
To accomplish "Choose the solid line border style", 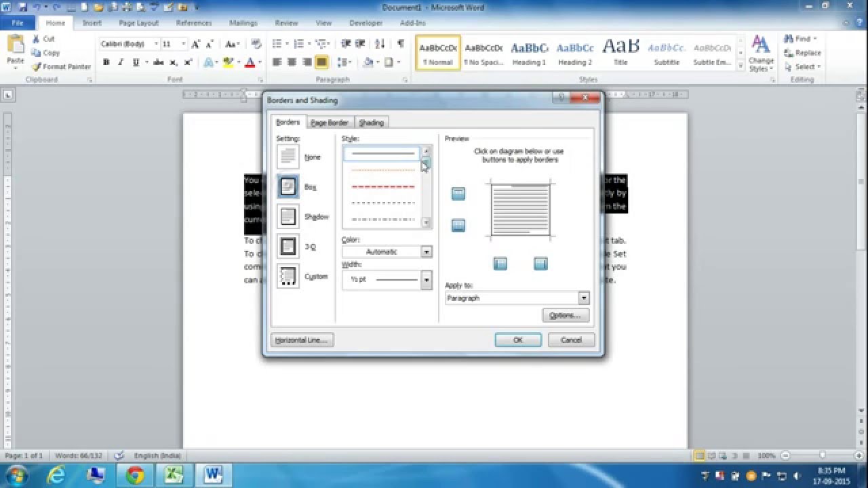I will pos(382,154).
